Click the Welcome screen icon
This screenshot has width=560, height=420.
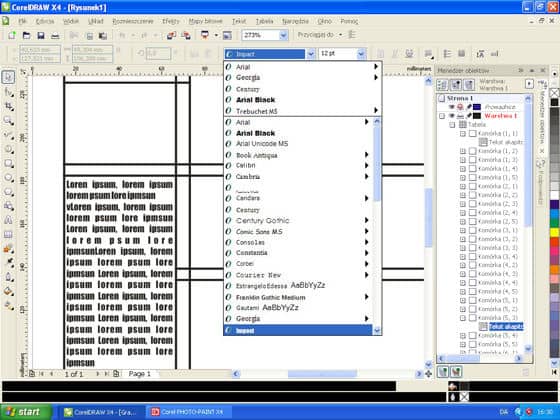tap(227, 35)
